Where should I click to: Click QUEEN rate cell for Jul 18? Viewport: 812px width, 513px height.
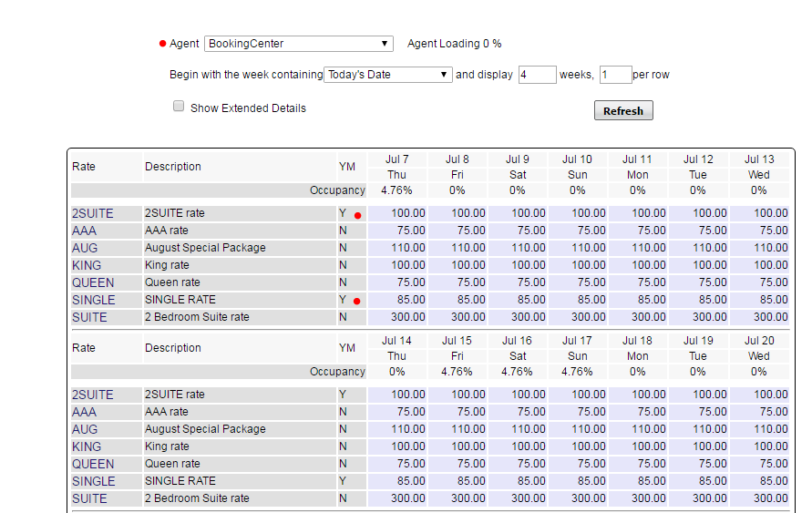click(x=638, y=464)
